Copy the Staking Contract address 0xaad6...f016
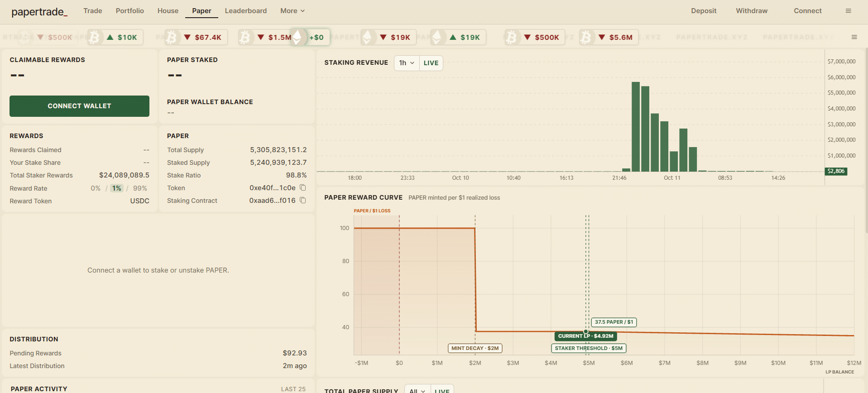Image resolution: width=868 pixels, height=393 pixels. [303, 200]
